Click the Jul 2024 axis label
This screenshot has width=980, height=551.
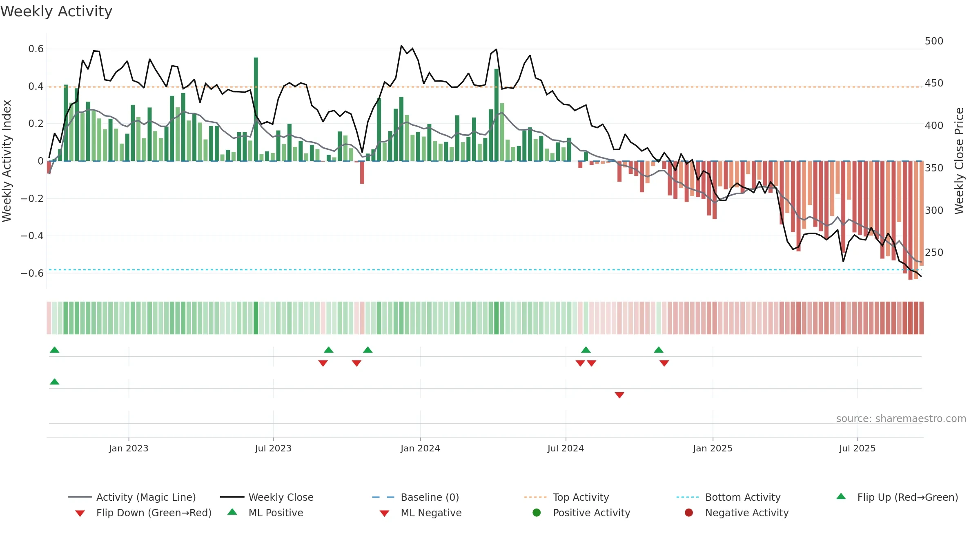(x=566, y=448)
